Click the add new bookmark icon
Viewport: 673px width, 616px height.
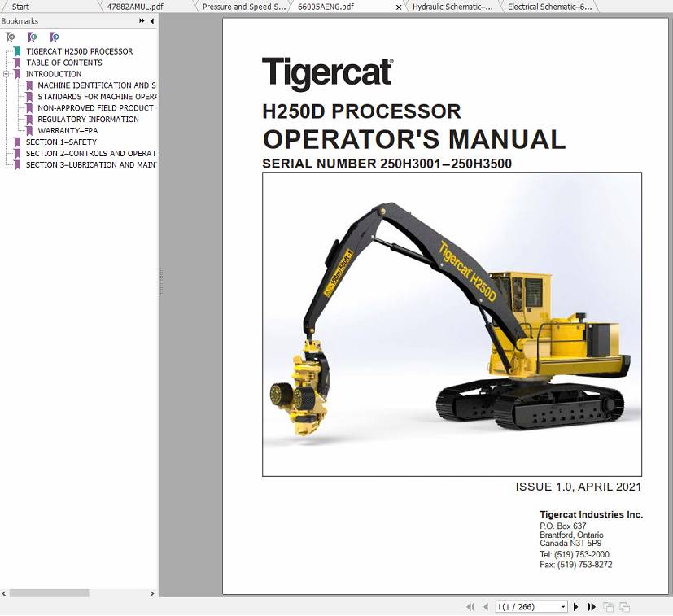coord(33,37)
